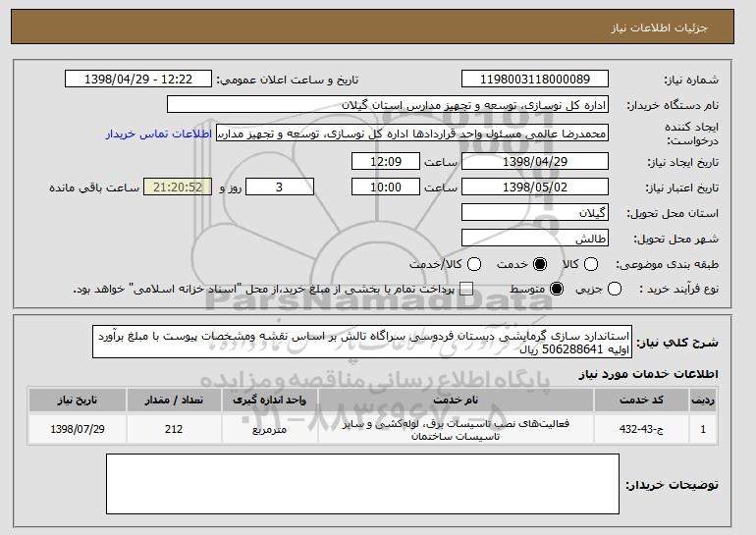
Task: Click row number 1 in the services table
Action: 703,429
